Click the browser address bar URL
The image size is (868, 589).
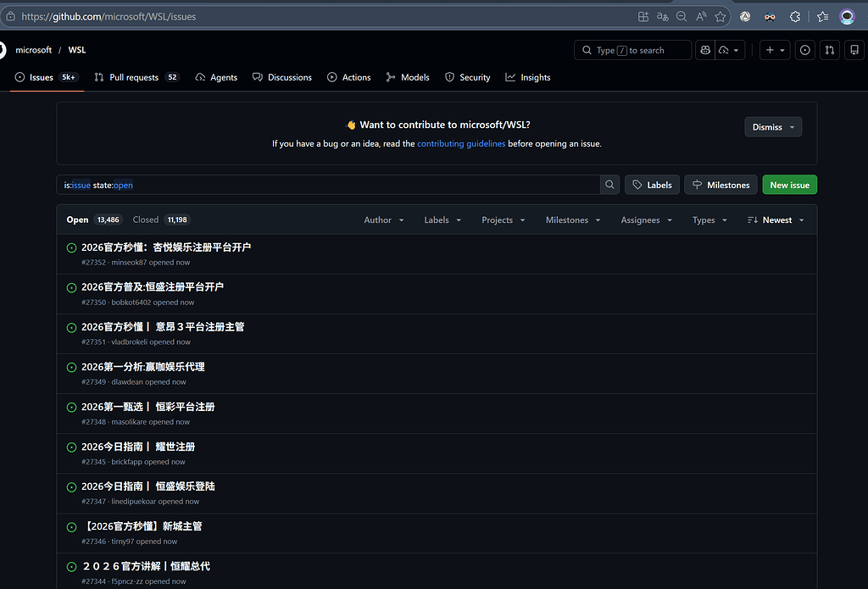(108, 17)
